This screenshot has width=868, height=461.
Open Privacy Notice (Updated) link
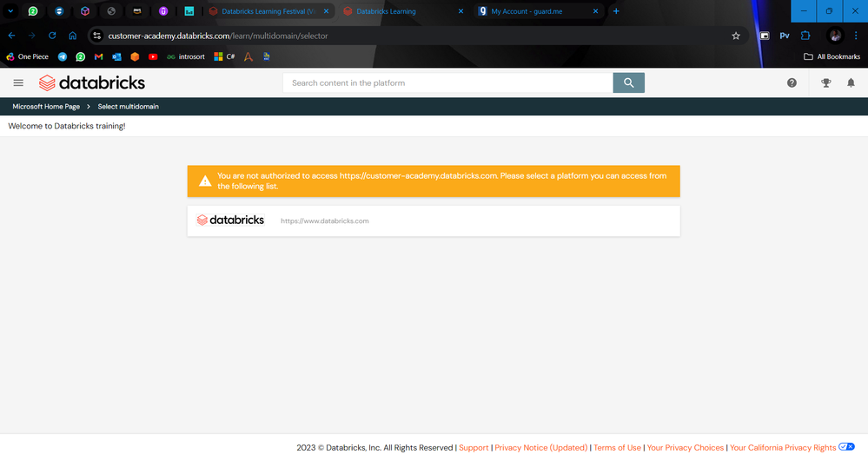coord(540,447)
